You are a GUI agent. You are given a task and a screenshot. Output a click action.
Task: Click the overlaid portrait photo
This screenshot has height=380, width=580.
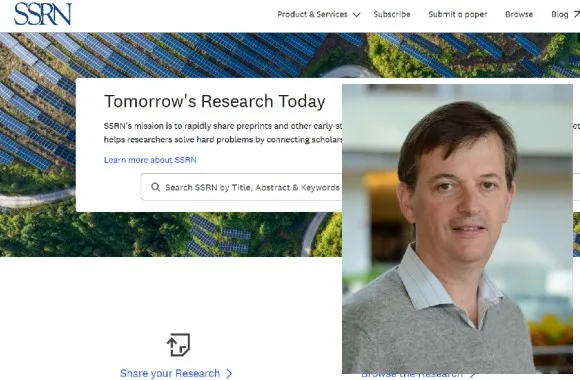point(457,229)
